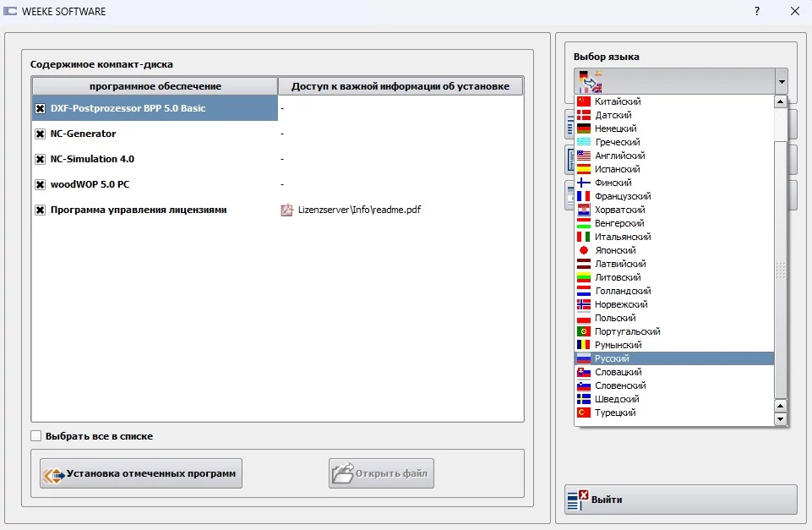Click the language list scrollbar thumb
812x530 pixels.
[781, 270]
